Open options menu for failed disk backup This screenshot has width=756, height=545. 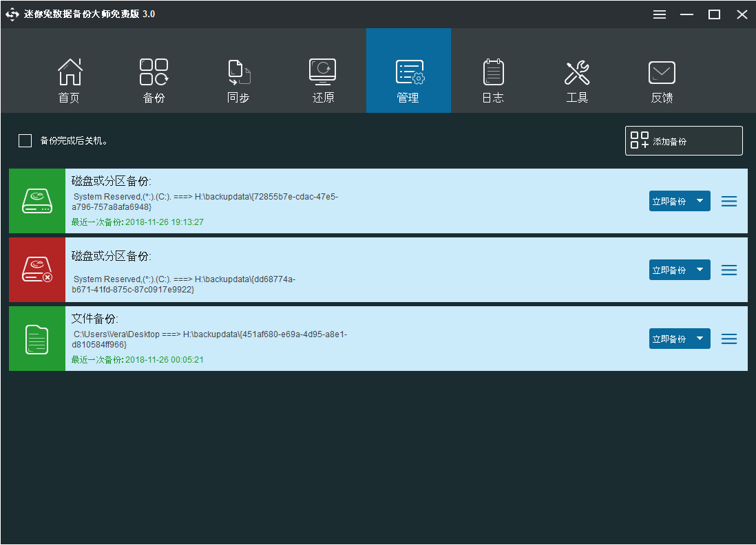(729, 270)
